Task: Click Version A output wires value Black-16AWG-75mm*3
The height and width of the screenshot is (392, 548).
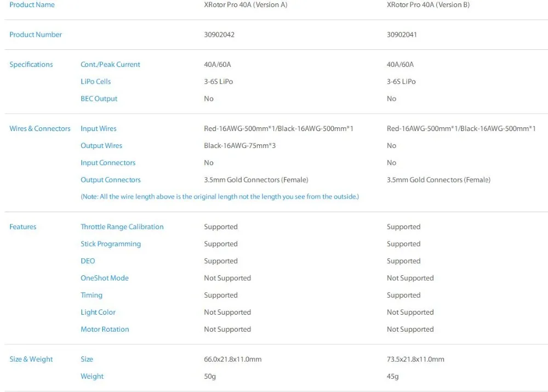Action: [240, 145]
